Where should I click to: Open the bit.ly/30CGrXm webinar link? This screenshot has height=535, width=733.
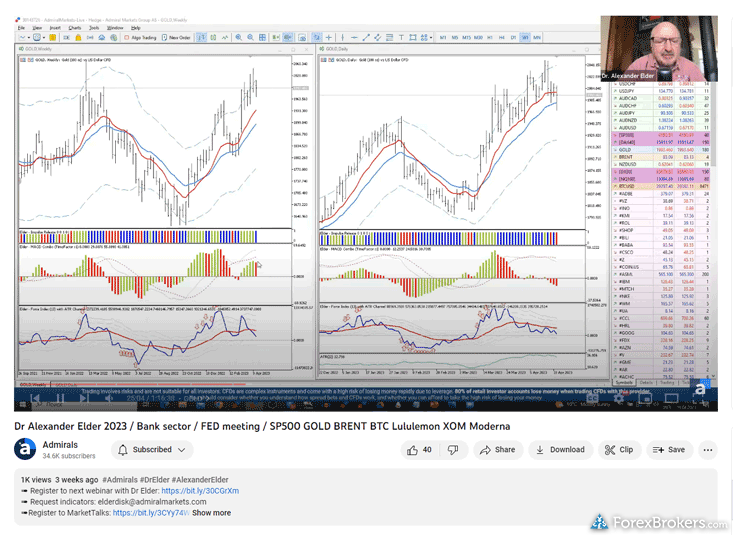coord(200,491)
